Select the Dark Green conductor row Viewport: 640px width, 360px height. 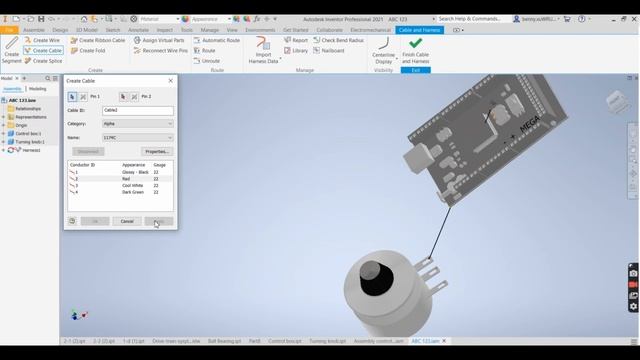click(120, 192)
